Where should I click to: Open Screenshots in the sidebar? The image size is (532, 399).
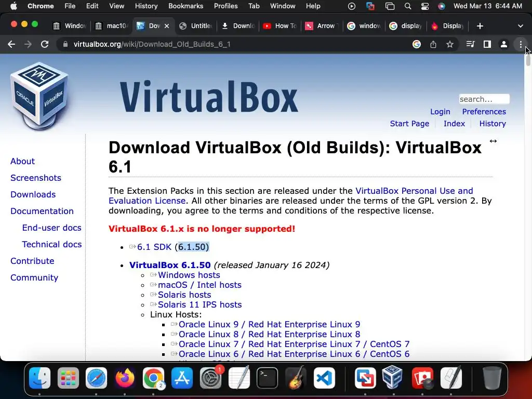click(36, 178)
